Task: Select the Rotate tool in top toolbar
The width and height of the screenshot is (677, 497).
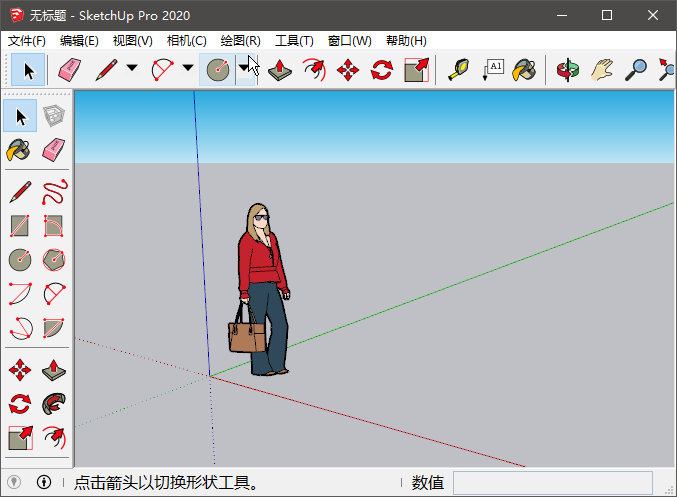Action: [x=382, y=70]
